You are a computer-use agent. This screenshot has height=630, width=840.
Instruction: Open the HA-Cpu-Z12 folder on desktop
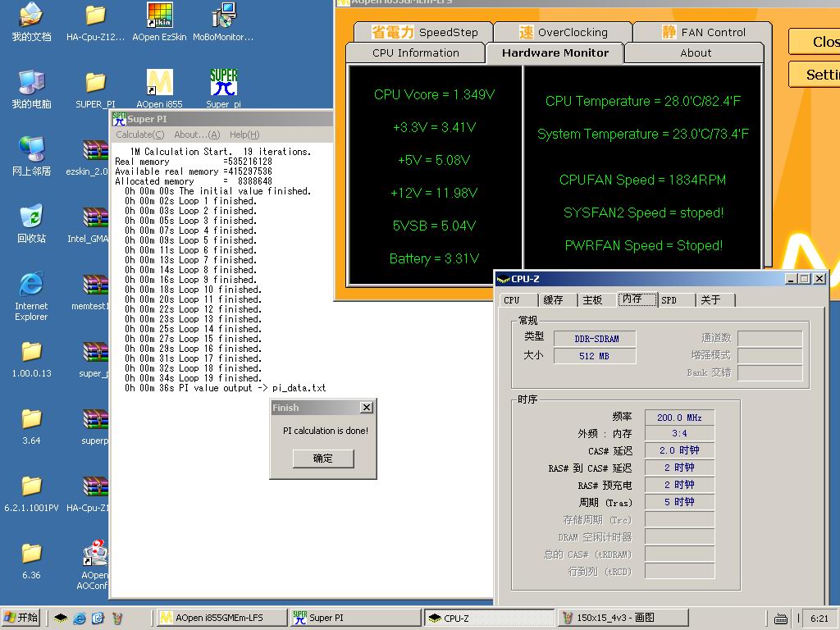tap(95, 22)
